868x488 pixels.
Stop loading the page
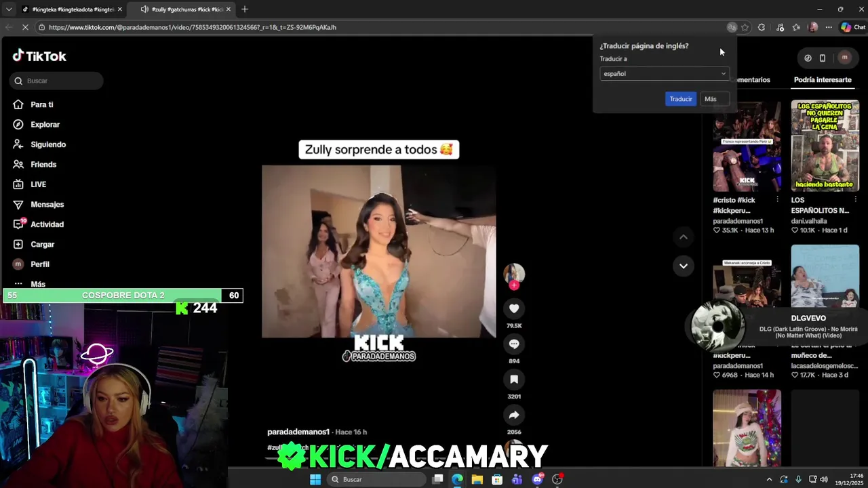(25, 27)
